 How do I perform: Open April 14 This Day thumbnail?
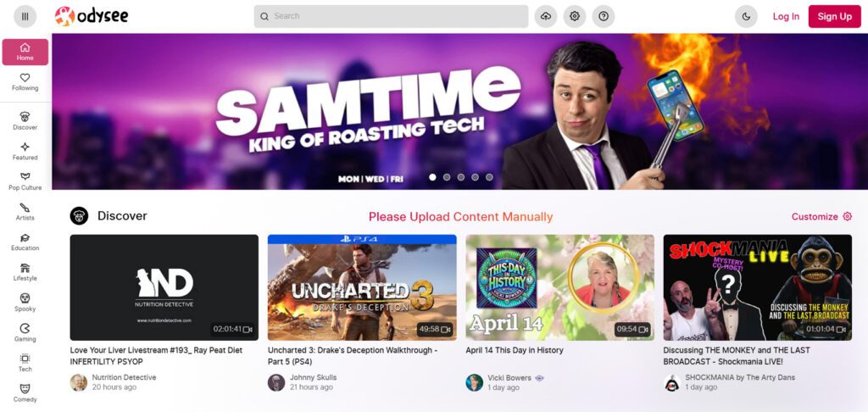559,287
